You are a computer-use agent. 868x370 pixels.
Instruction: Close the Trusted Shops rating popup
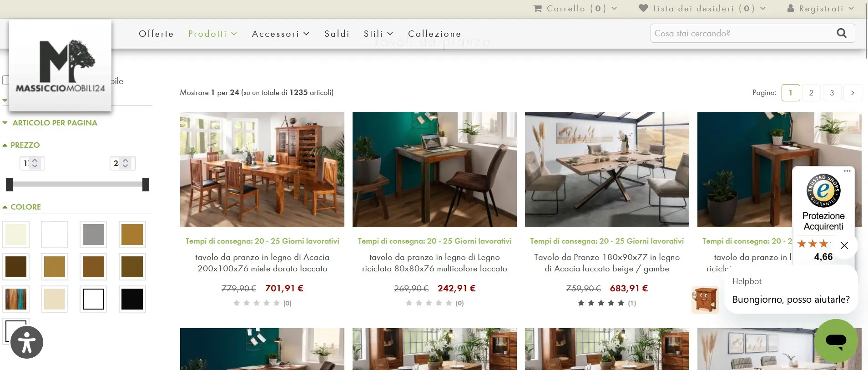click(x=844, y=245)
